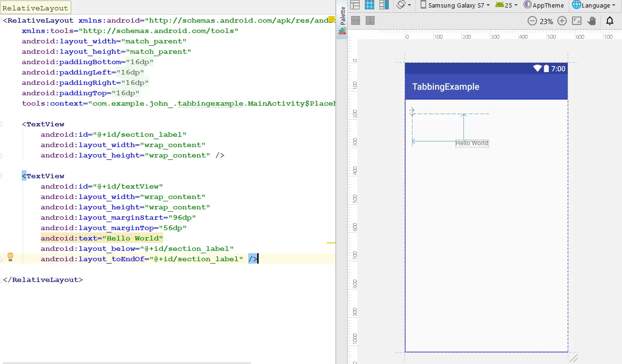Open the Samsung Galaxy S7 device dropdown
This screenshot has height=364, width=622.
pos(455,5)
